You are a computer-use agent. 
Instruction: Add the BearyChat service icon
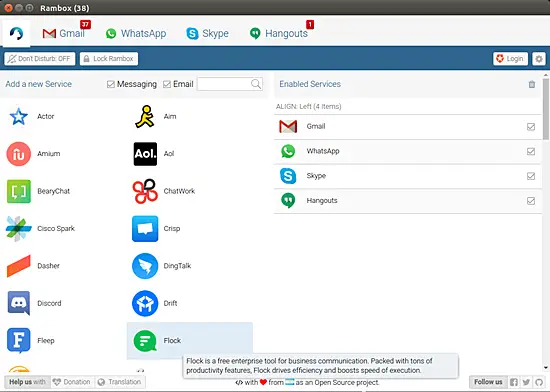point(19,191)
